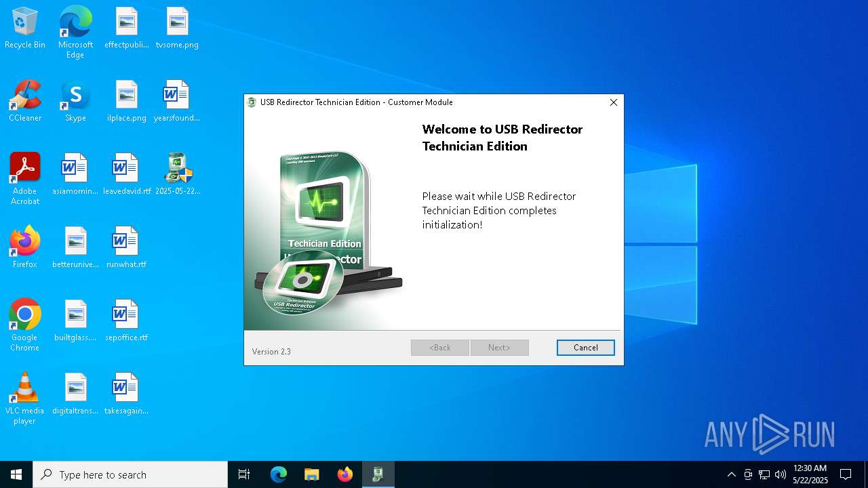Screen dimensions: 868x488
Task: Select the 2025-05-22... installer icon
Action: coord(177,175)
